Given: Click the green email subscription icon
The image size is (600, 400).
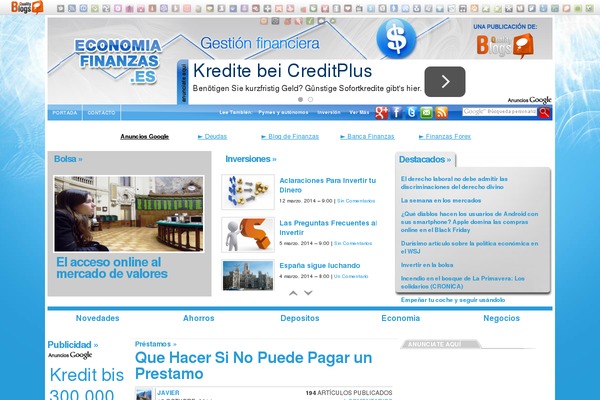Looking at the screenshot, I should (426, 113).
